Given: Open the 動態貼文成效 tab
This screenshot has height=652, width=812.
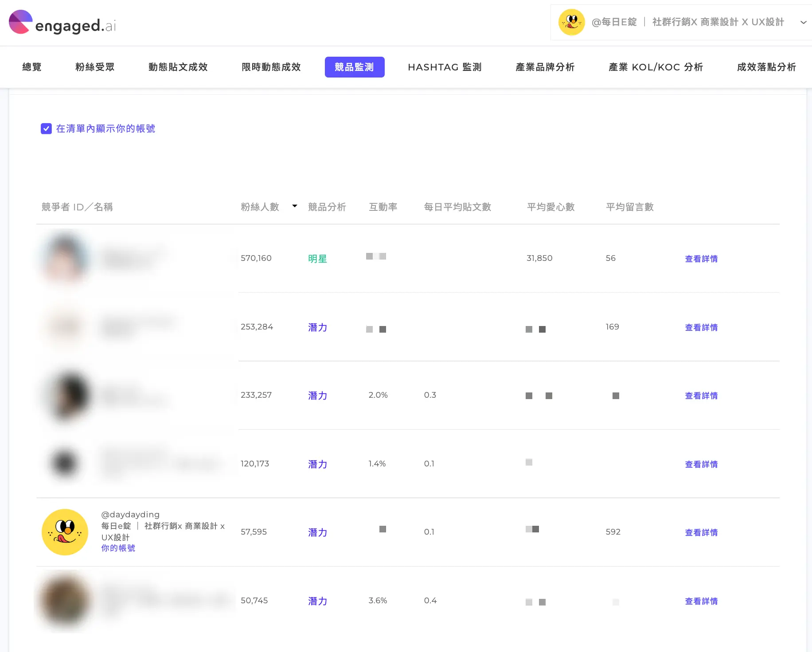Looking at the screenshot, I should (x=178, y=67).
